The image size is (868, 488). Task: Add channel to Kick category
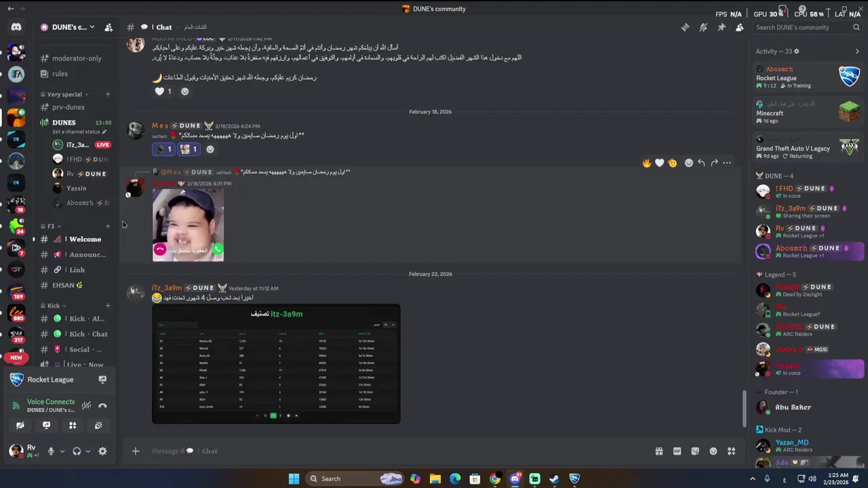[108, 306]
